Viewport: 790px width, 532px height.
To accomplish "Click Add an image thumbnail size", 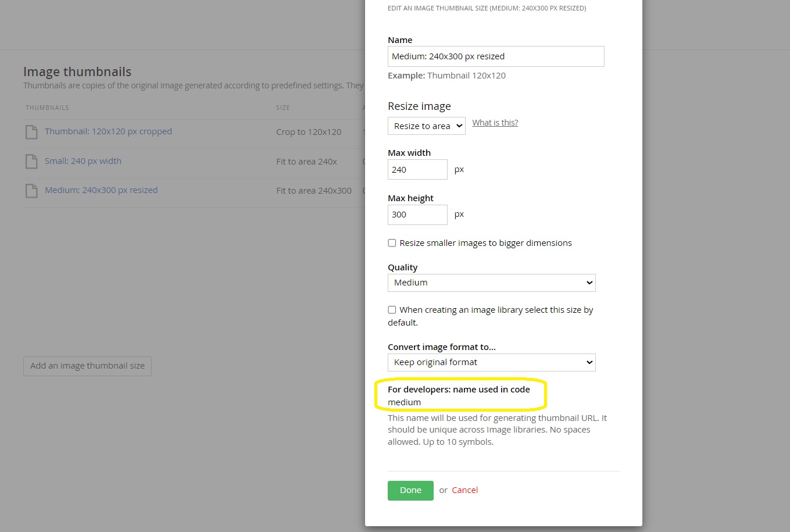I will (x=87, y=366).
